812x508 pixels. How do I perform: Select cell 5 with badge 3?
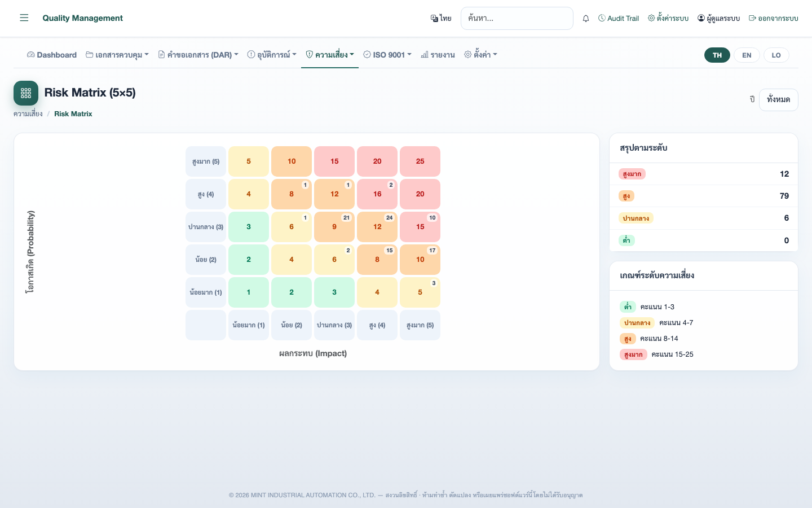420,292
